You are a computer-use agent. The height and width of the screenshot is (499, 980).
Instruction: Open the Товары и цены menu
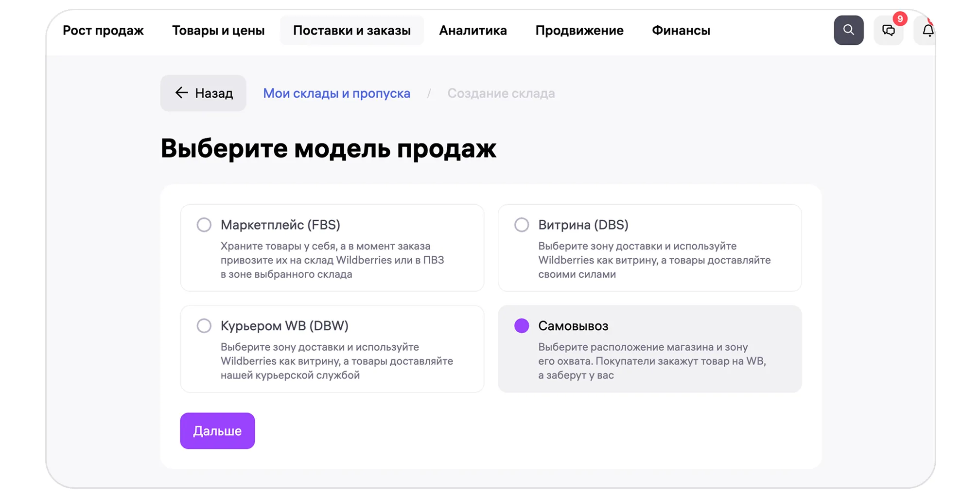coord(218,31)
